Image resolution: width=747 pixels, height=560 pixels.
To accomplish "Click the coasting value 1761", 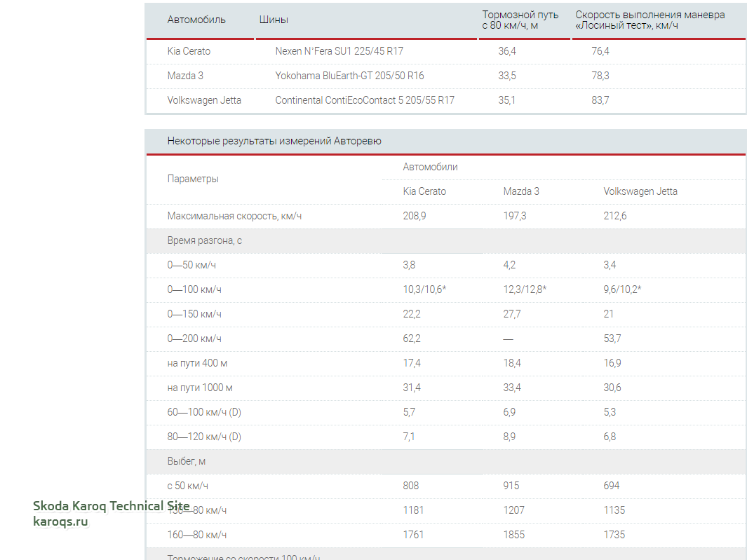I will pos(413,535).
